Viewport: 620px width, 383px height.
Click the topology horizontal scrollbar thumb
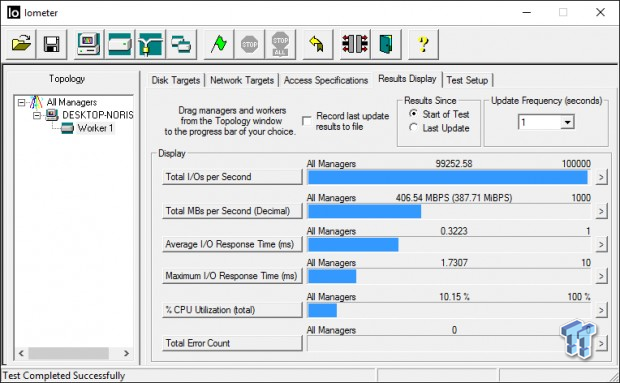click(x=68, y=353)
